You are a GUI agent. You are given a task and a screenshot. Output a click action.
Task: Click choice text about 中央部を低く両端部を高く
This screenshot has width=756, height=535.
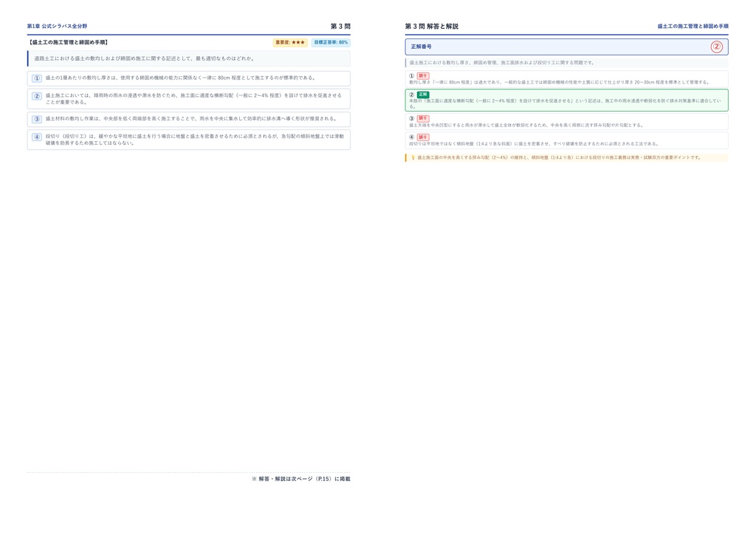click(x=191, y=119)
